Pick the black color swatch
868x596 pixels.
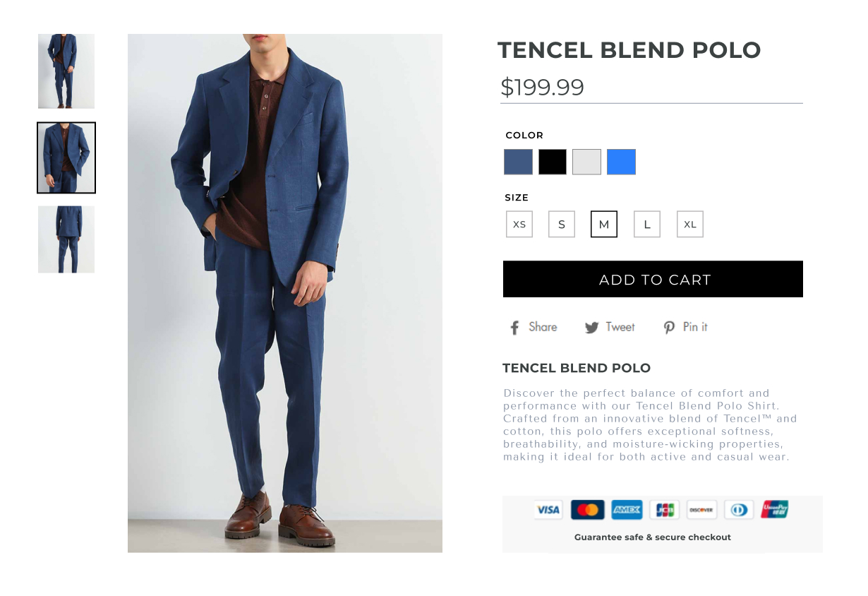(x=553, y=162)
